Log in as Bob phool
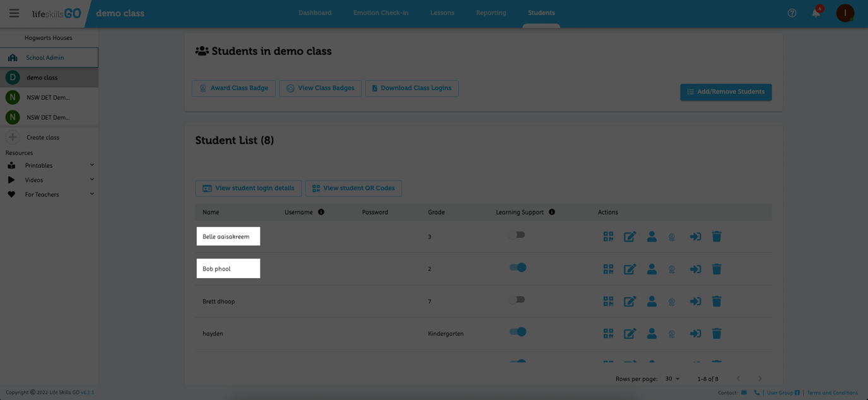The height and width of the screenshot is (400, 868). click(x=695, y=269)
